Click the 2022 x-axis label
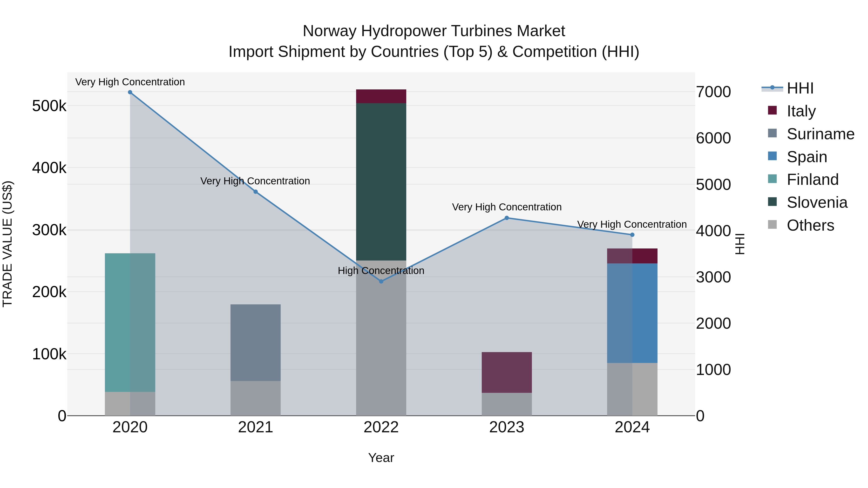The image size is (868, 488). (x=381, y=427)
